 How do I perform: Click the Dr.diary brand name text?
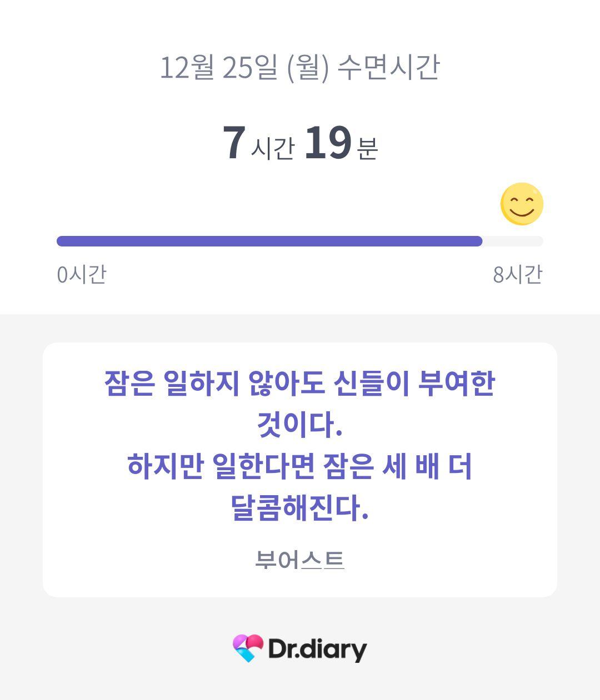coord(317,649)
